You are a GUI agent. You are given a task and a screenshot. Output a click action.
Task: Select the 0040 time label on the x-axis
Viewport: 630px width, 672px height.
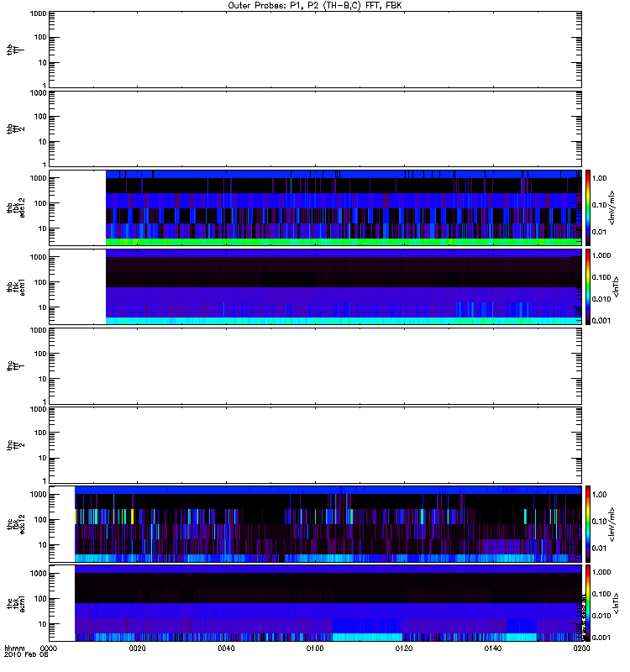click(x=226, y=648)
